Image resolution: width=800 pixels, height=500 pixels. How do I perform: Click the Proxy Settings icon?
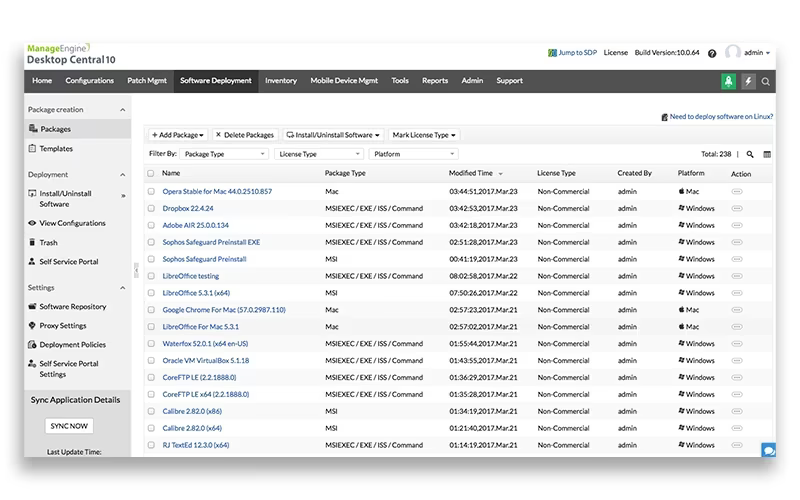pos(32,326)
